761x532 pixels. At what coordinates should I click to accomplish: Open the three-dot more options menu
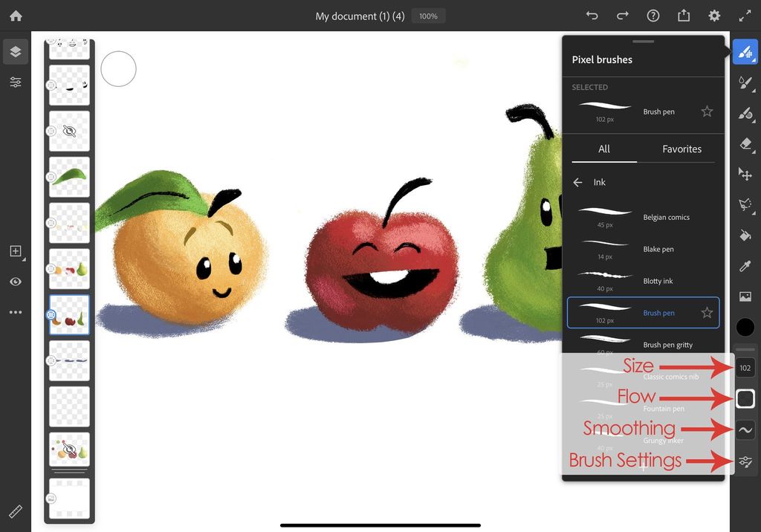coord(16,311)
